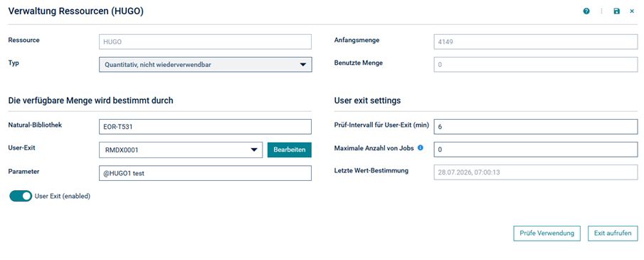Save the resource with the floppy disk icon
644x260 pixels.
(x=616, y=11)
